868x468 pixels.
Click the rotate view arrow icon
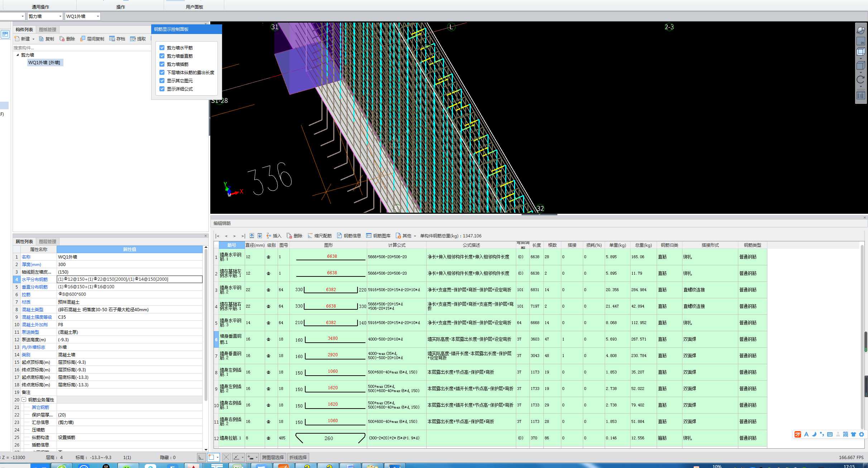pyautogui.click(x=860, y=80)
